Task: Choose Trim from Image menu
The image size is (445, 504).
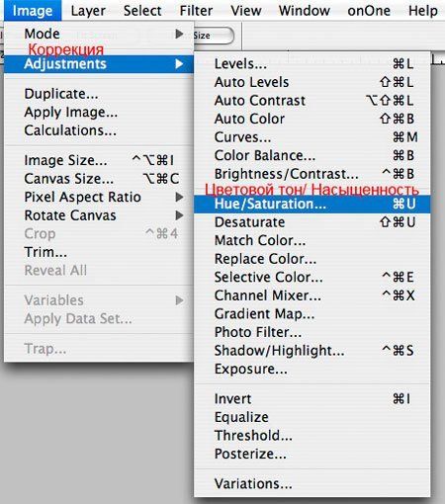Action: (x=99, y=252)
